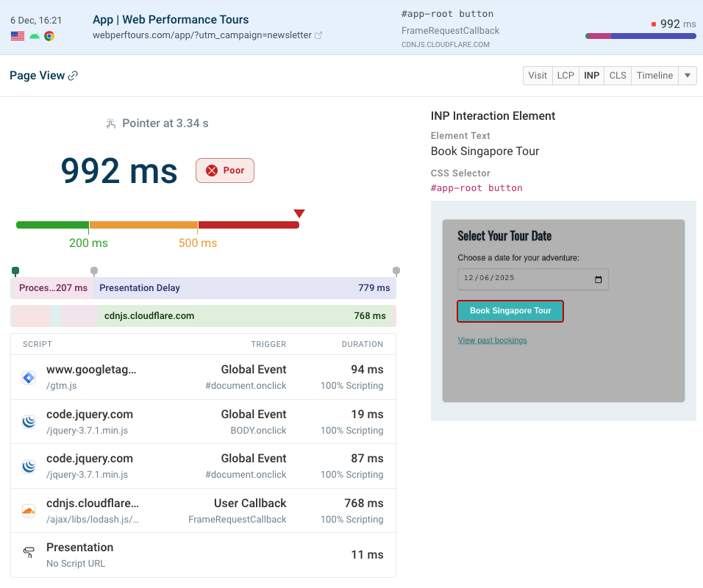The image size is (703, 588).
Task: Click the Presentation monitor icon in the script list
Action: [28, 553]
